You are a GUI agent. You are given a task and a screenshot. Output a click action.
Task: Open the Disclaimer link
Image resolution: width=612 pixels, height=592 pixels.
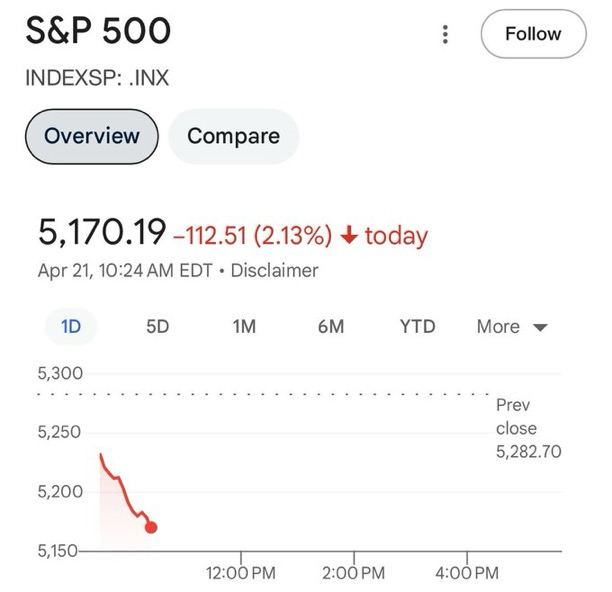pyautogui.click(x=274, y=270)
